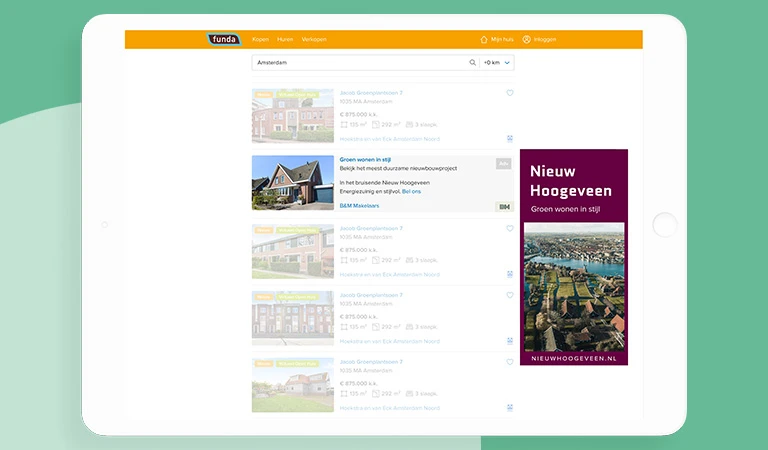Open the Kopen menu item
The image size is (768, 450).
tap(261, 39)
